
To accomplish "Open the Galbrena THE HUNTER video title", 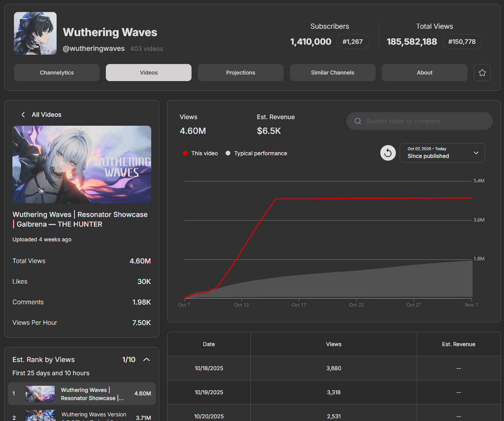I will pos(80,219).
